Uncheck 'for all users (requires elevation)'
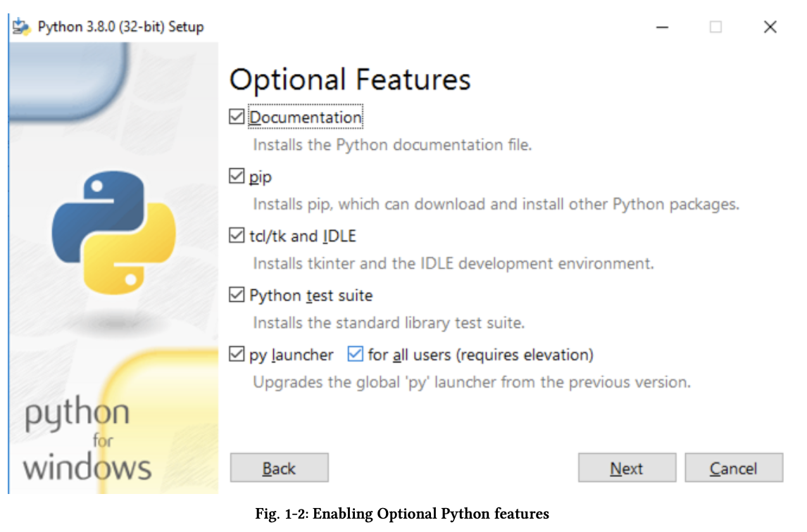The width and height of the screenshot is (807, 532). click(356, 355)
